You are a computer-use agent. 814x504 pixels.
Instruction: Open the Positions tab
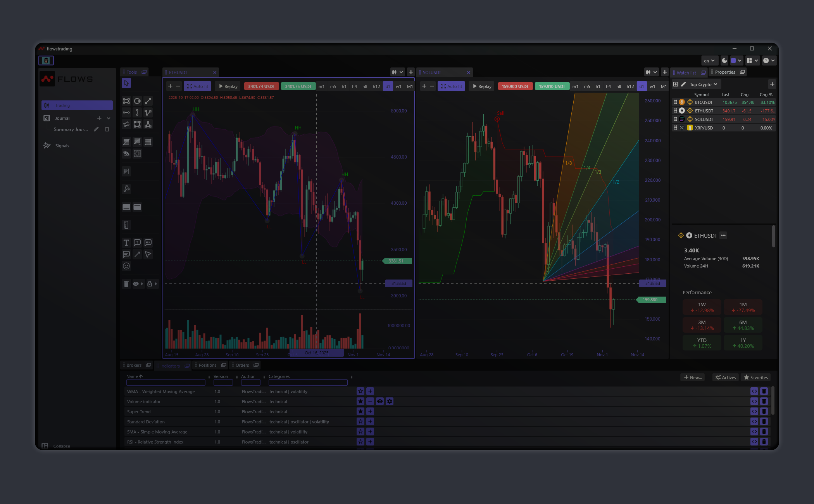point(207,365)
